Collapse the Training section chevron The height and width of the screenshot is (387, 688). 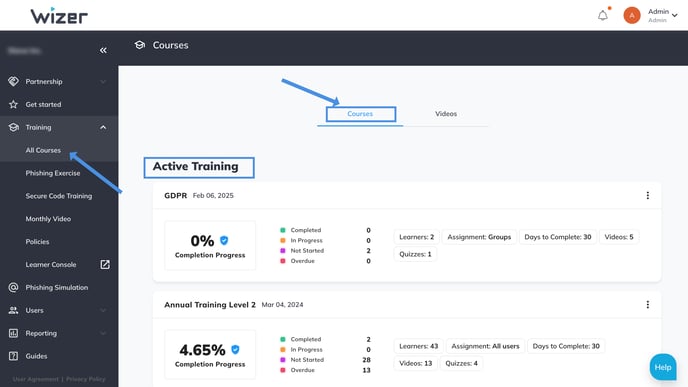point(103,127)
